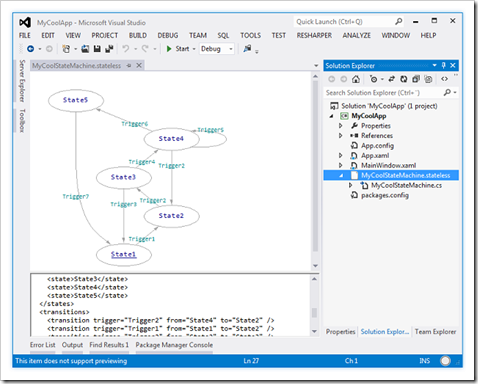Collapse the MyCoolApp project node
478x384 pixels.
pyautogui.click(x=332, y=116)
